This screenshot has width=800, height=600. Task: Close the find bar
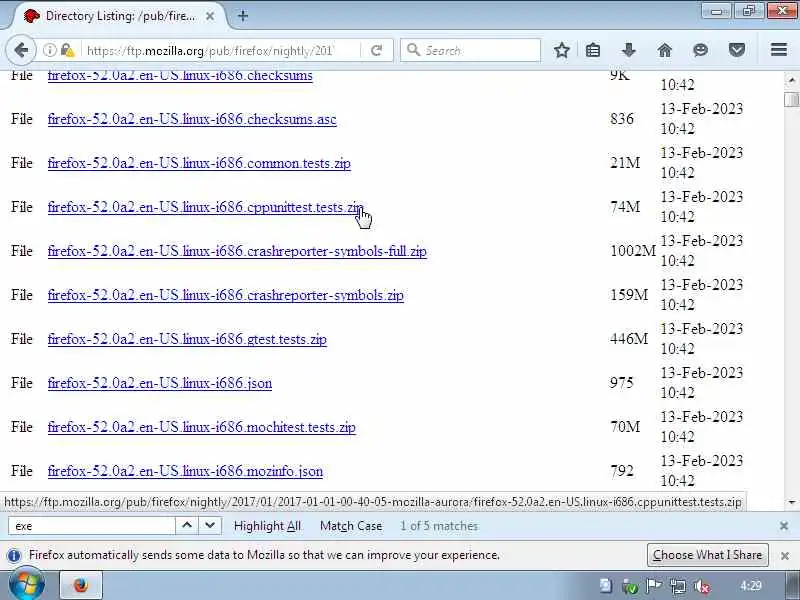click(x=784, y=526)
